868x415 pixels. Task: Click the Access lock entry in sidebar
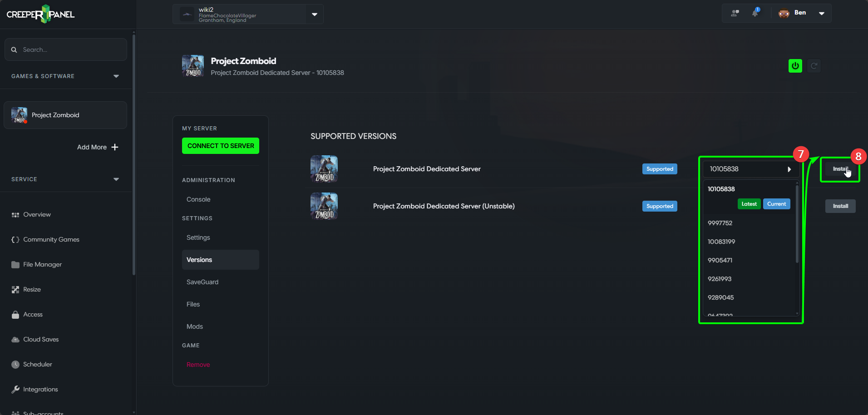tap(15, 314)
